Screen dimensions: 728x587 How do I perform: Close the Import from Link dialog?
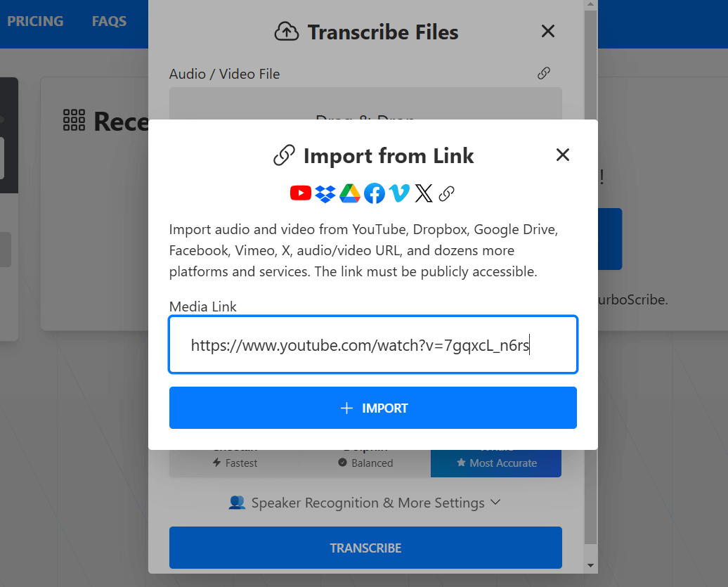tap(562, 155)
